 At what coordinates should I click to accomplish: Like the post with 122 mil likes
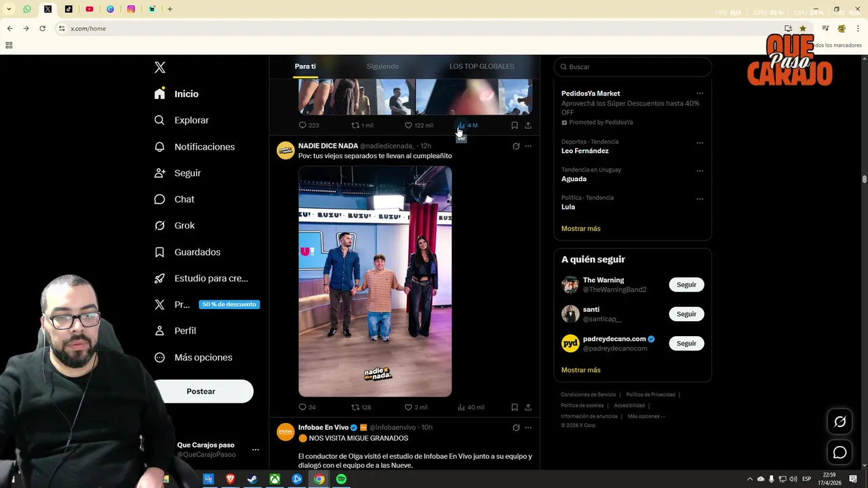418,125
